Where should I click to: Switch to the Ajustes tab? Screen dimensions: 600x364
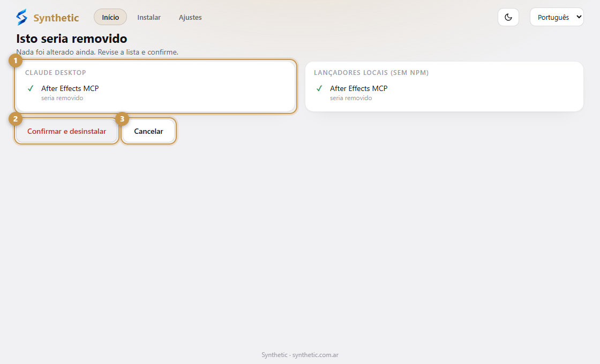coord(190,17)
